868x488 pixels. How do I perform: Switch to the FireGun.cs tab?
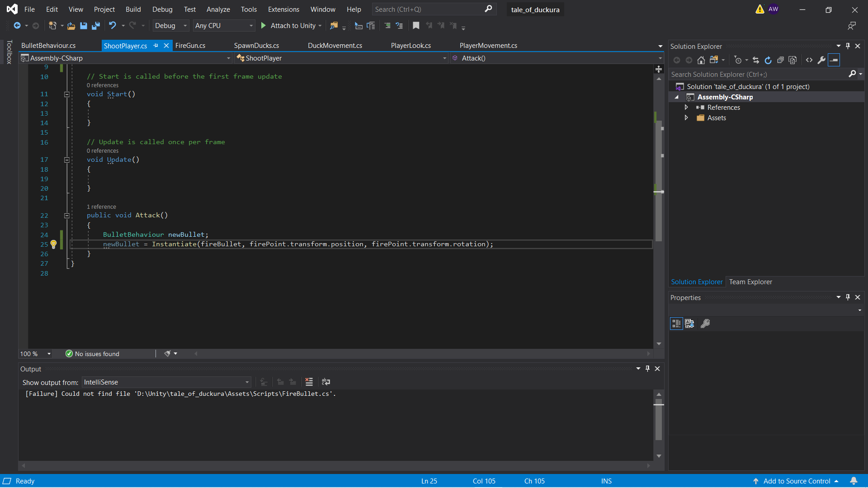[x=190, y=46]
